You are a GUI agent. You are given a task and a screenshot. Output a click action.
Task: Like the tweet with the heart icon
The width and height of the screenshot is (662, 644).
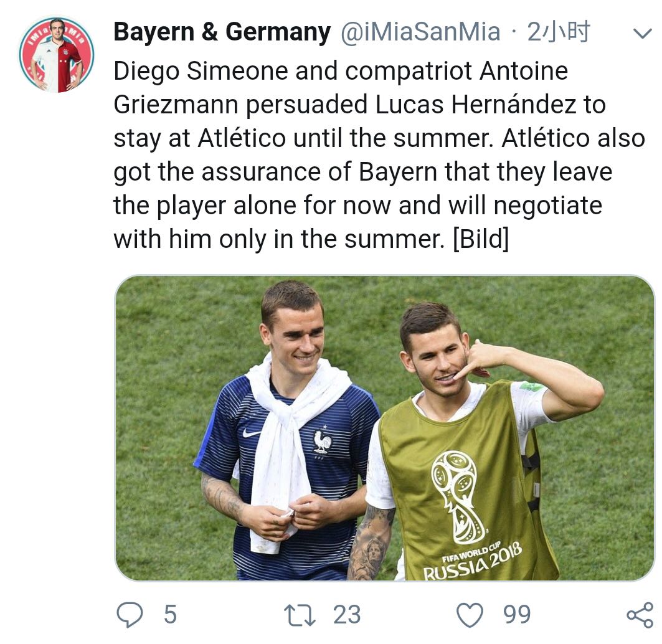point(470,615)
